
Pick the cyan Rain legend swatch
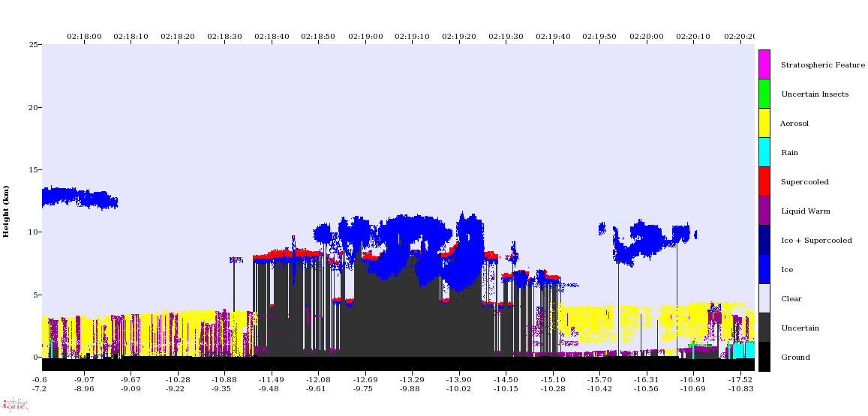click(x=764, y=152)
